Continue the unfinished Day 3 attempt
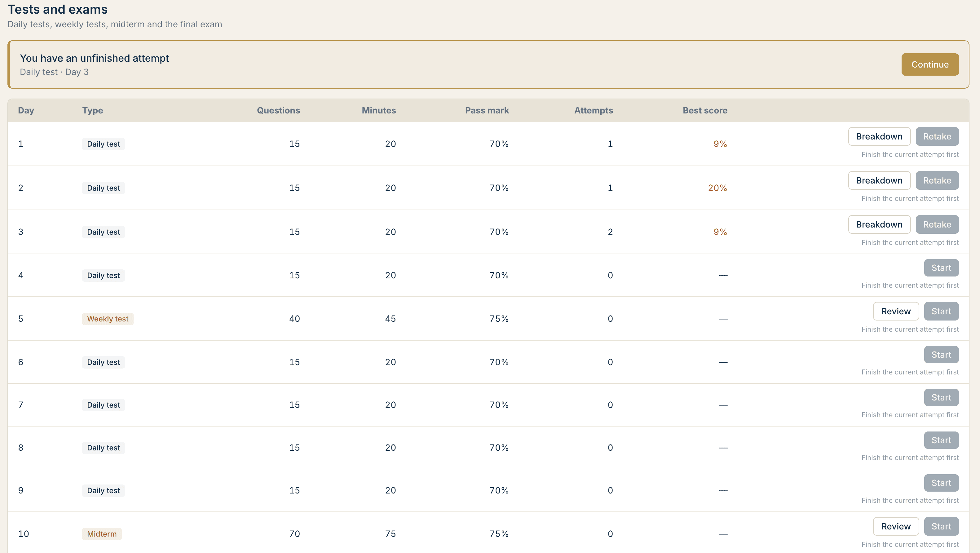 (930, 64)
